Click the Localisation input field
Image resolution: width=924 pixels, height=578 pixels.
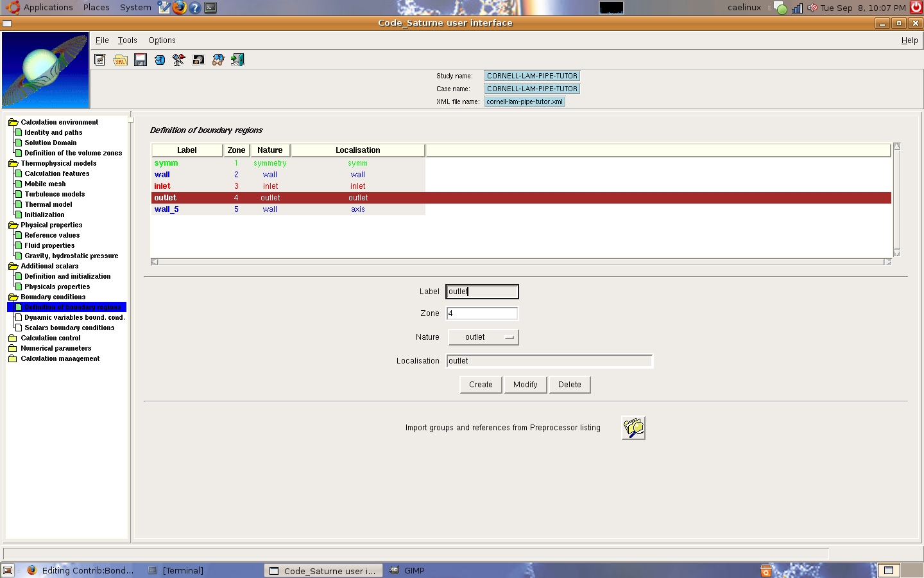[549, 361]
